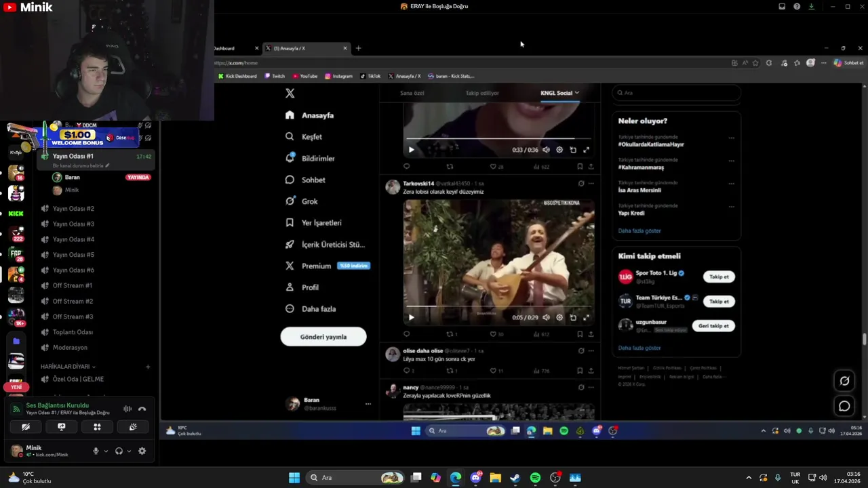Click the top video progress bar
868x488 pixels.
pyautogui.click(x=498, y=139)
